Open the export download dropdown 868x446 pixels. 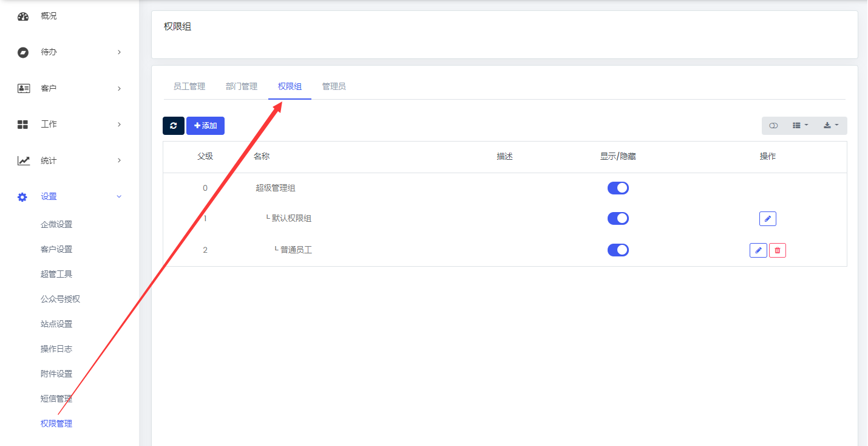(832, 126)
